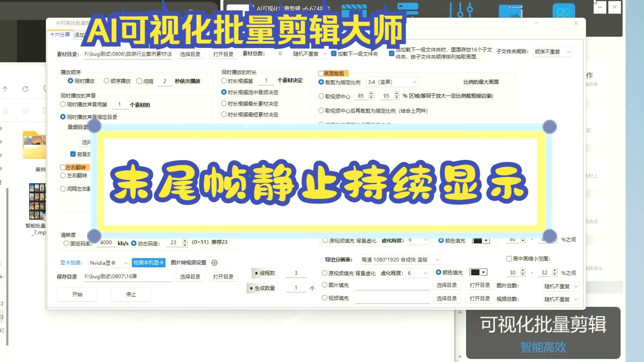Screen dimensions: 644x362
Task: Click 打开目录 button in 视频填充 row
Action: (480, 299)
